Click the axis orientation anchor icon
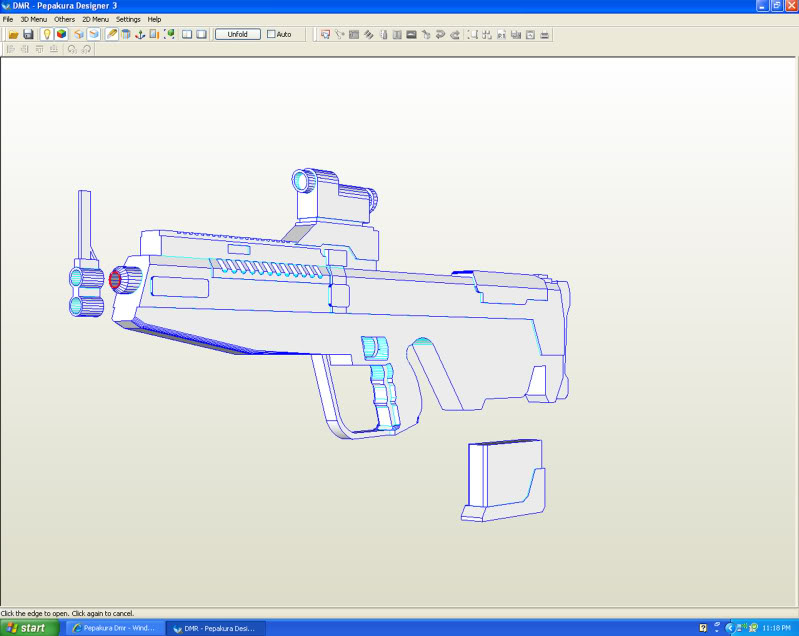The width and height of the screenshot is (799, 636). click(140, 35)
